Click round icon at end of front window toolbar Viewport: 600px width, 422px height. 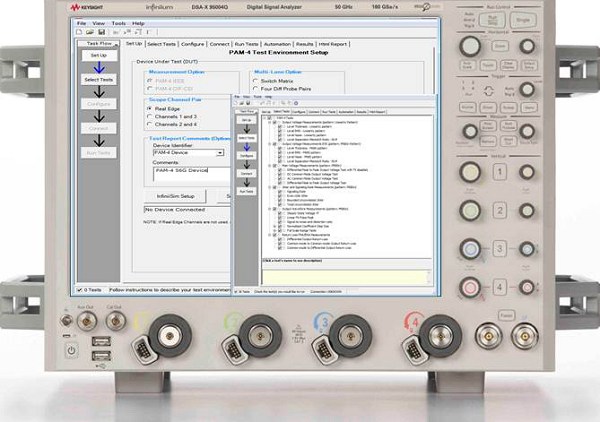pos(296,103)
